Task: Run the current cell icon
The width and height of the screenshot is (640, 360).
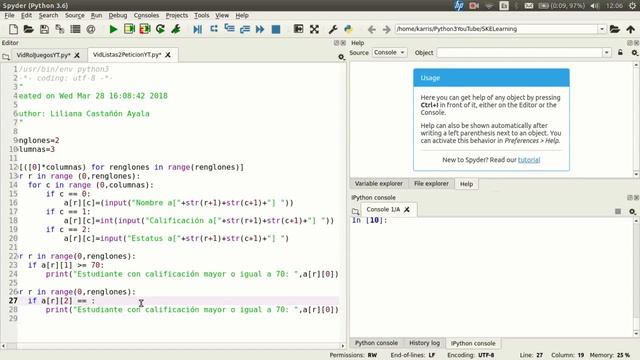Action: click(x=129, y=29)
